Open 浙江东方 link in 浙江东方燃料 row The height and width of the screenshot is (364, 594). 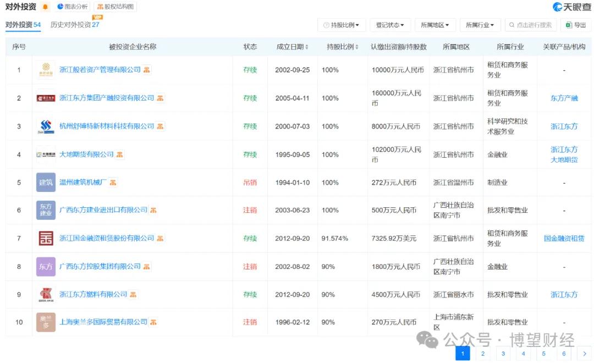[564, 294]
